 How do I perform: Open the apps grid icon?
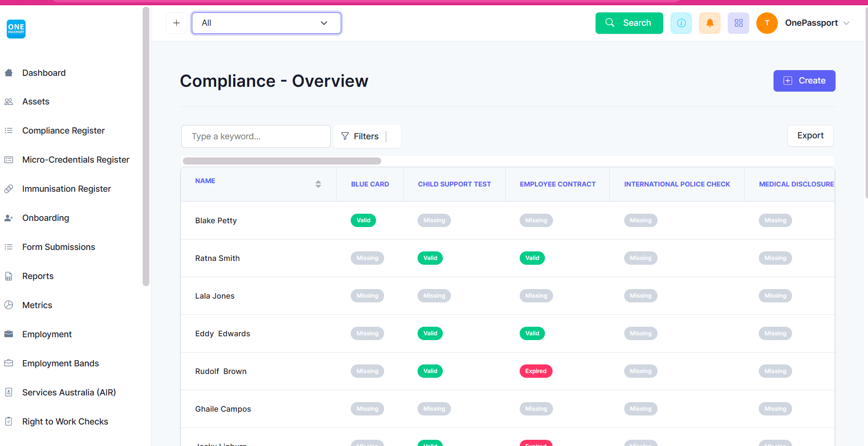tap(739, 23)
